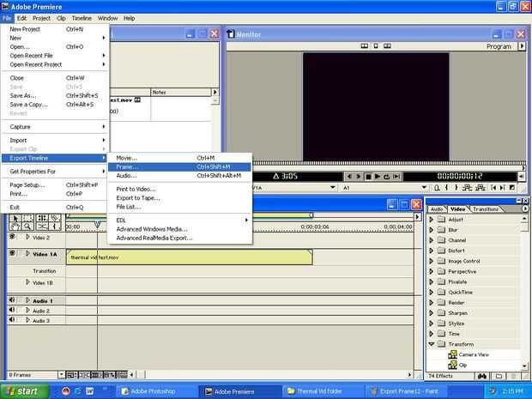Switch Monitor to Single View icon
The height and width of the screenshot is (399, 532).
click(x=376, y=45)
